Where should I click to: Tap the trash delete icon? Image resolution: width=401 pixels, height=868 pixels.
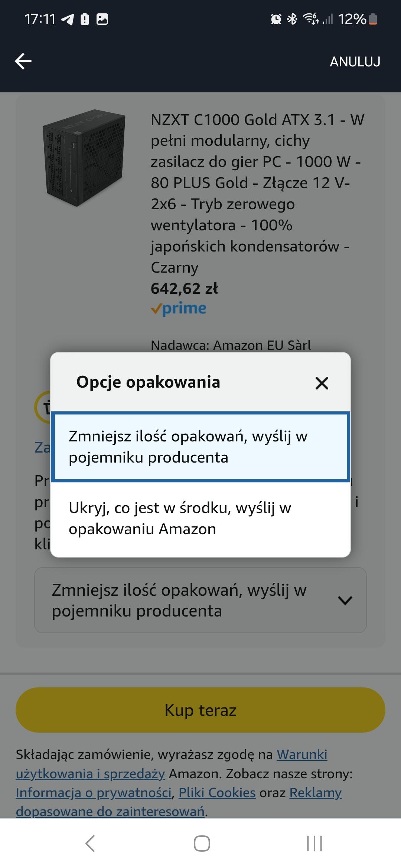[44, 407]
